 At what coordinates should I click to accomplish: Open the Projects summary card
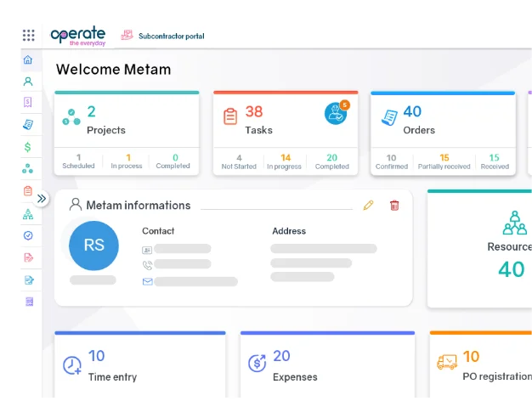tap(127, 120)
